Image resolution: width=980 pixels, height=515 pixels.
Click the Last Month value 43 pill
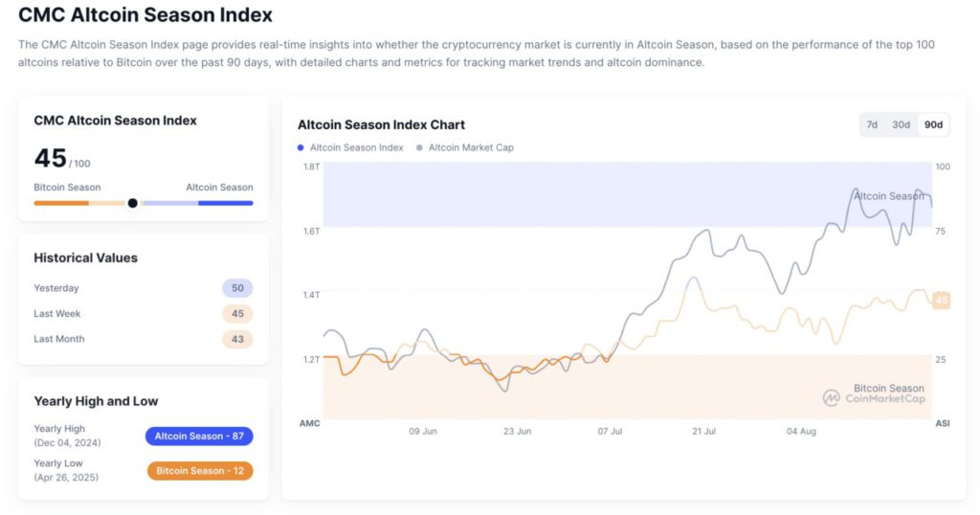coord(237,339)
